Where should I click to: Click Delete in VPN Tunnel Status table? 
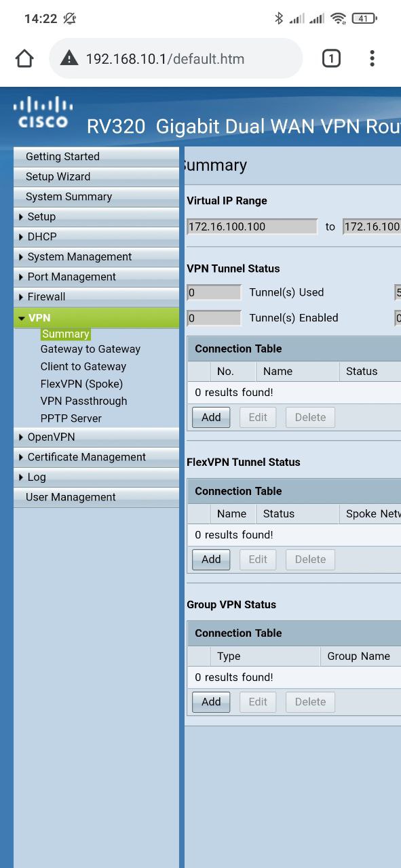pyautogui.click(x=310, y=417)
